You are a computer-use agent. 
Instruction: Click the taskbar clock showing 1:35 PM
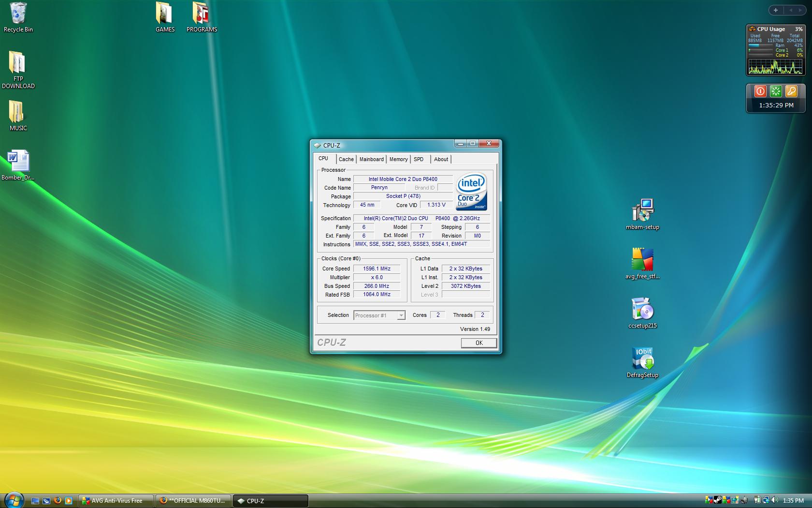(x=793, y=501)
